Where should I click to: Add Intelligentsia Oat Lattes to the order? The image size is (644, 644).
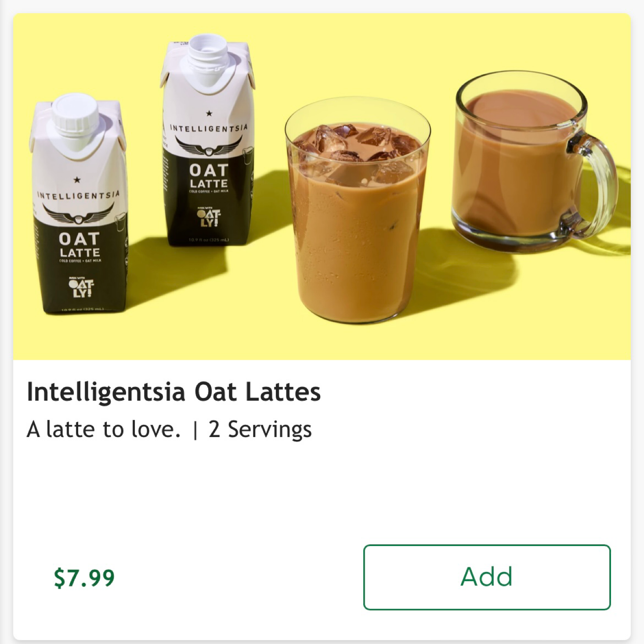[x=487, y=577]
